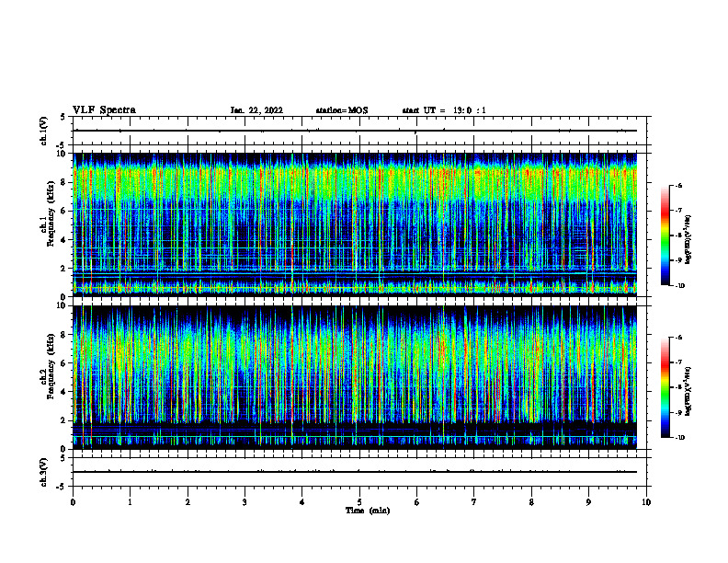
Task: Click the time axis tick label "10"
Action: point(646,502)
